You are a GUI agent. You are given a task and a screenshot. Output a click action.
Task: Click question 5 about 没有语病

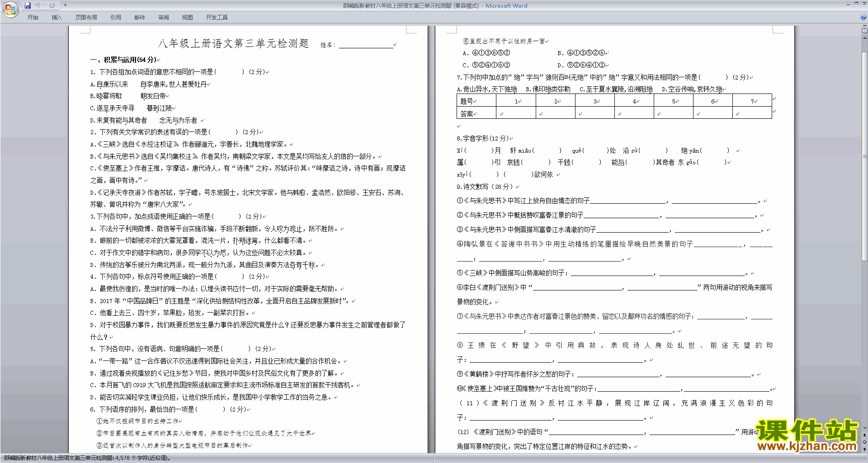pos(182,349)
